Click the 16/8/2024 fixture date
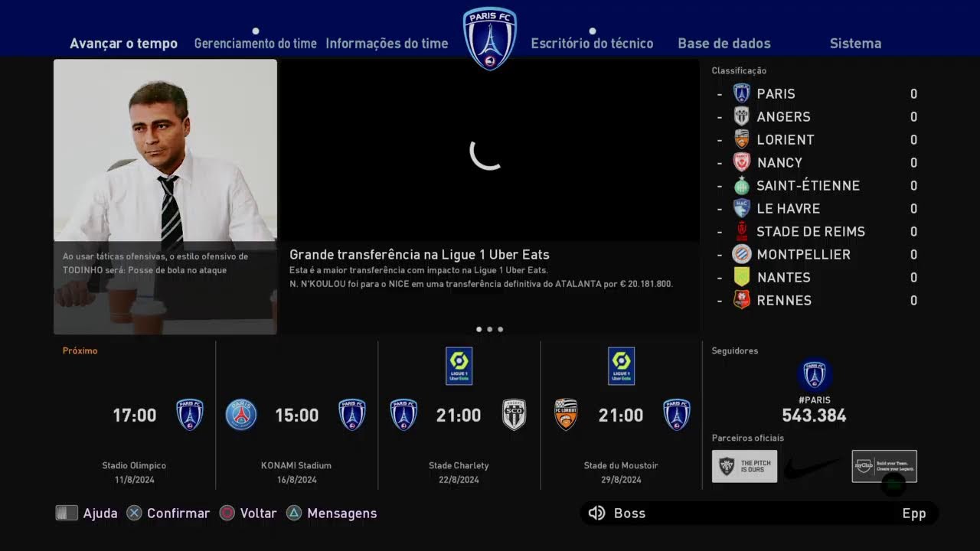The image size is (980, 551). tap(296, 480)
